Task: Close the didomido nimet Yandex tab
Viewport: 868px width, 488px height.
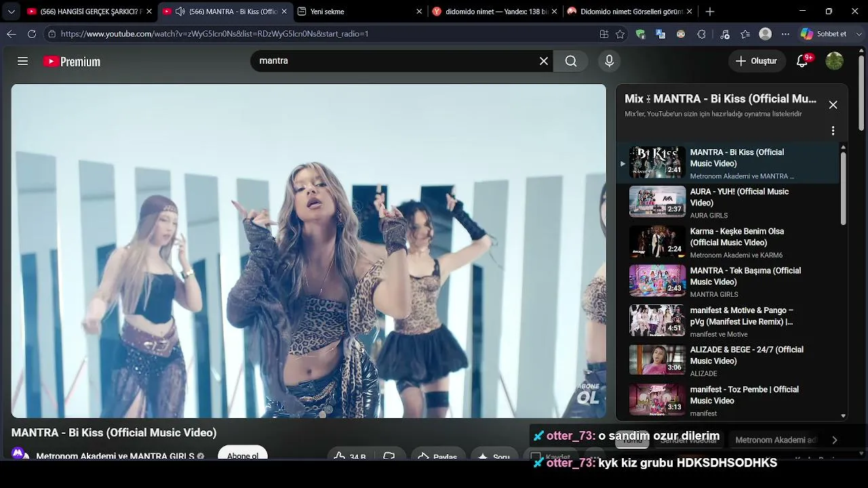Action: (555, 12)
